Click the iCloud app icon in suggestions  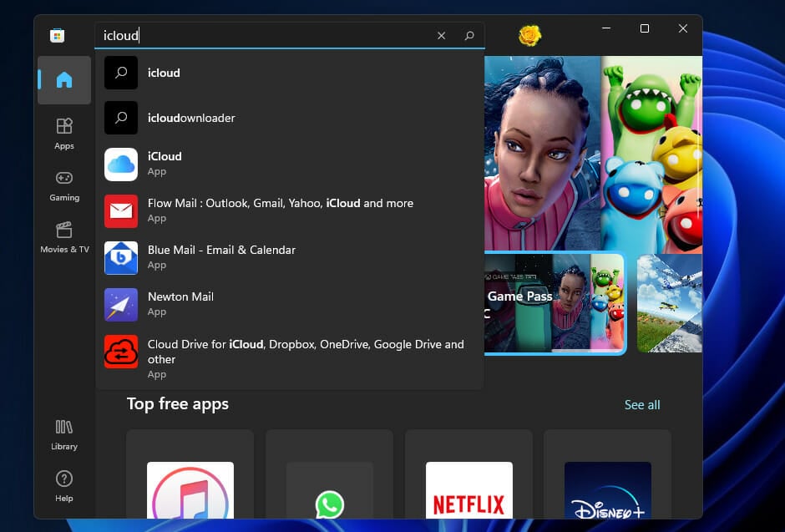(121, 163)
